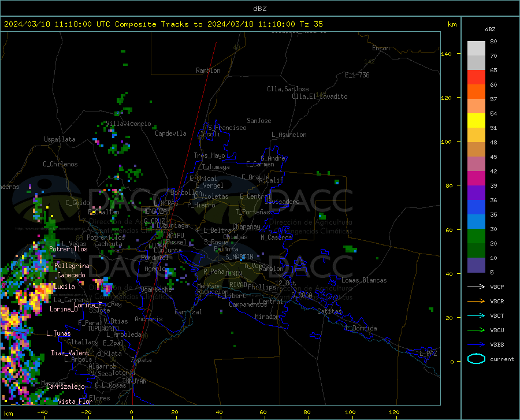Click the blue VBBB arrow legend icon
Viewport: 520px width, 420px height.
pos(476,344)
